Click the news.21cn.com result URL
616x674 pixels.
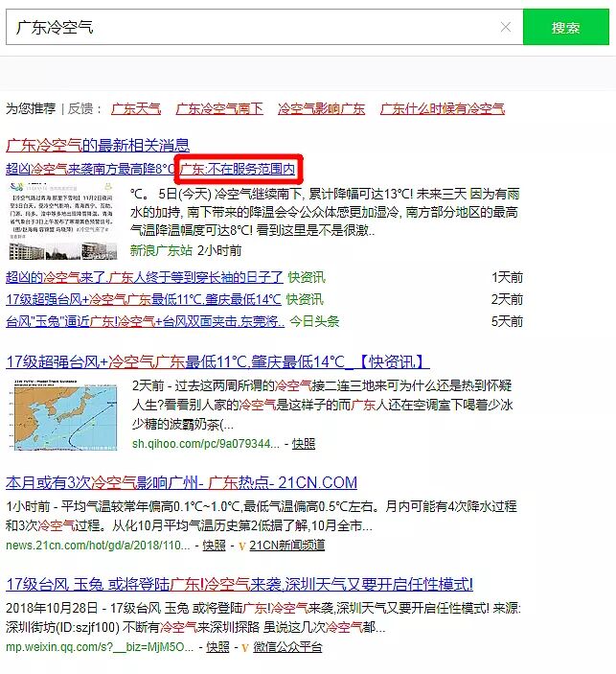click(98, 546)
